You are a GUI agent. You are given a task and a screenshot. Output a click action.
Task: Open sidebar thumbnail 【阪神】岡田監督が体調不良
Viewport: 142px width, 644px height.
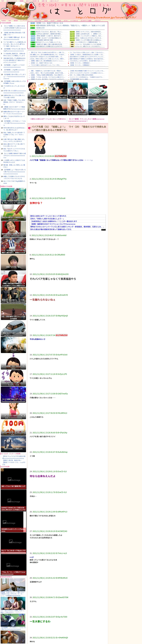pos(13,196)
